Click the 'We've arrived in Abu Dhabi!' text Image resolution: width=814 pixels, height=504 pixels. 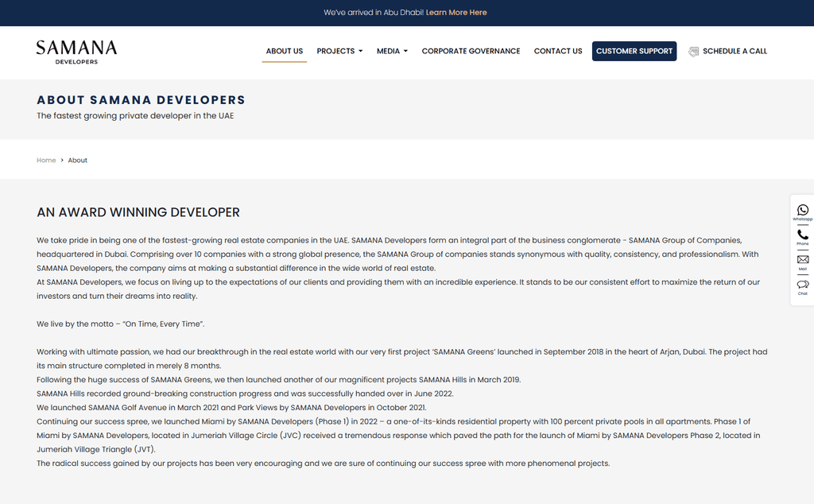[x=374, y=13]
